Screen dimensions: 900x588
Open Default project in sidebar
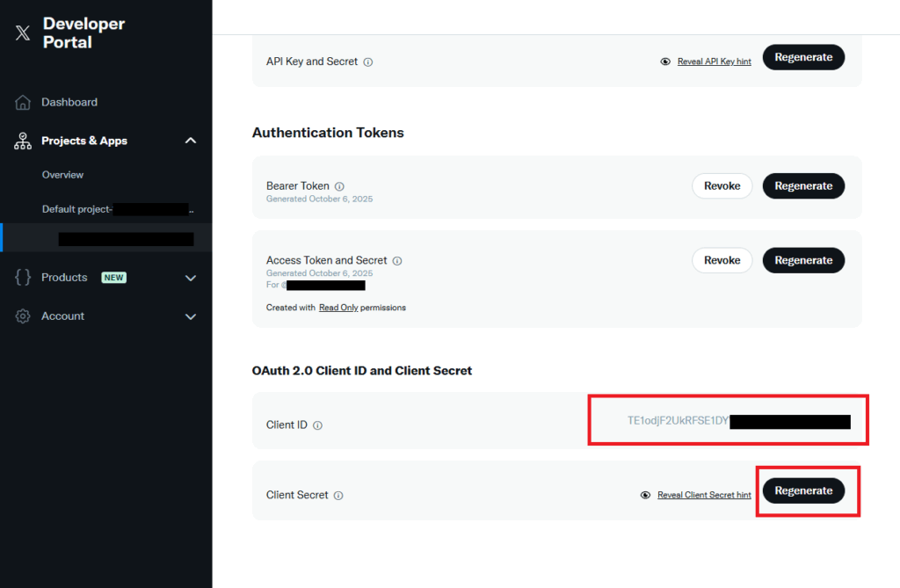77,209
